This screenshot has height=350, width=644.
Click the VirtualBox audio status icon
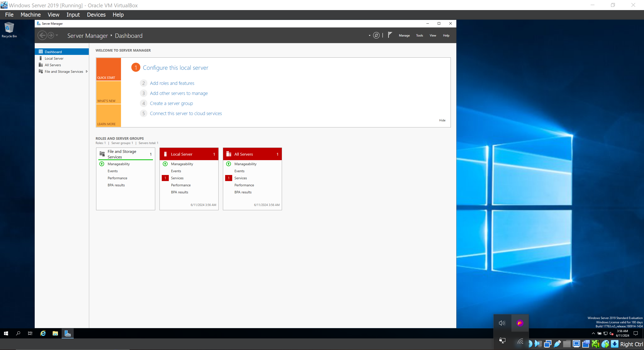coord(538,344)
